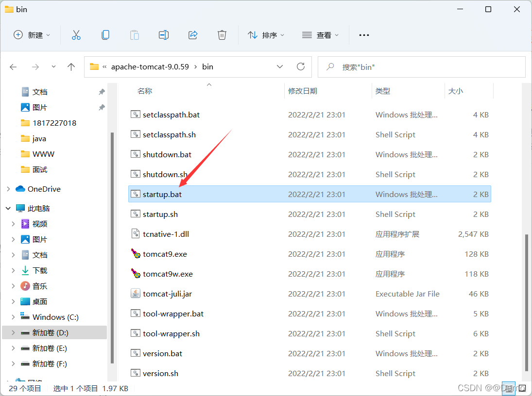Screen dimensions: 532x396
Task: Click the OneDrive cloud icon
Action: click(x=20, y=188)
